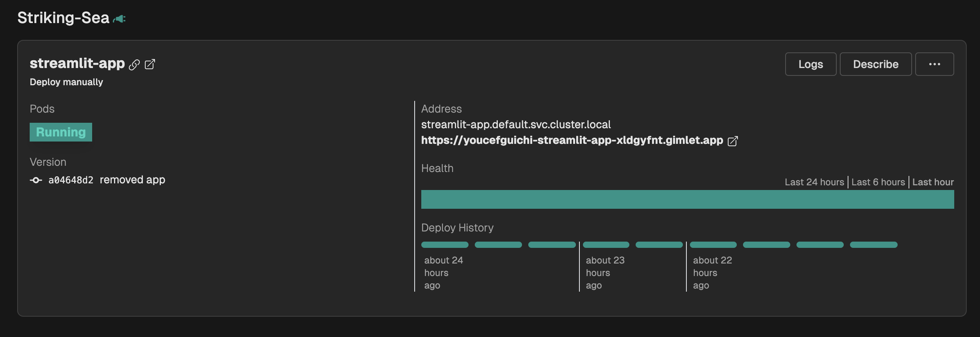This screenshot has height=337, width=980.
Task: Click the last deploy history bar
Action: tap(874, 245)
